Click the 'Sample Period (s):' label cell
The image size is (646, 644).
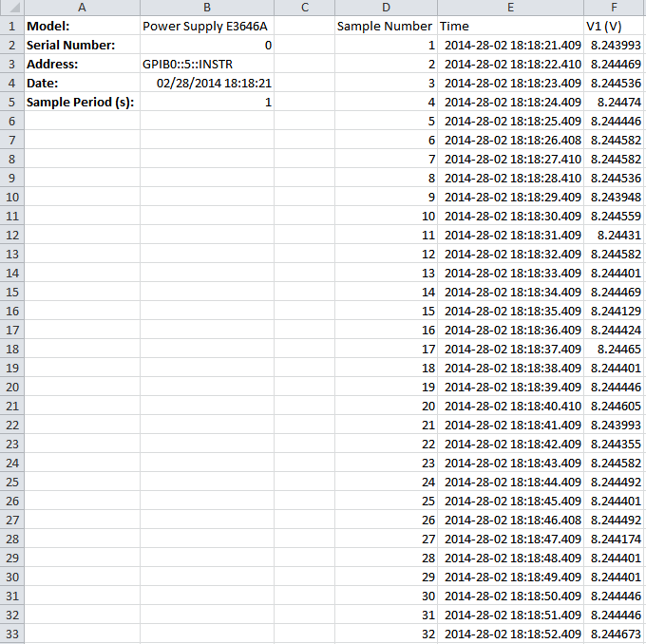point(82,102)
